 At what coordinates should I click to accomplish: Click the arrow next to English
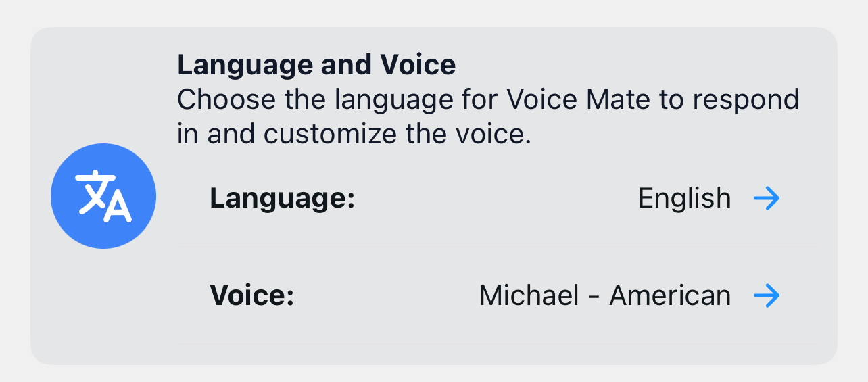767,199
